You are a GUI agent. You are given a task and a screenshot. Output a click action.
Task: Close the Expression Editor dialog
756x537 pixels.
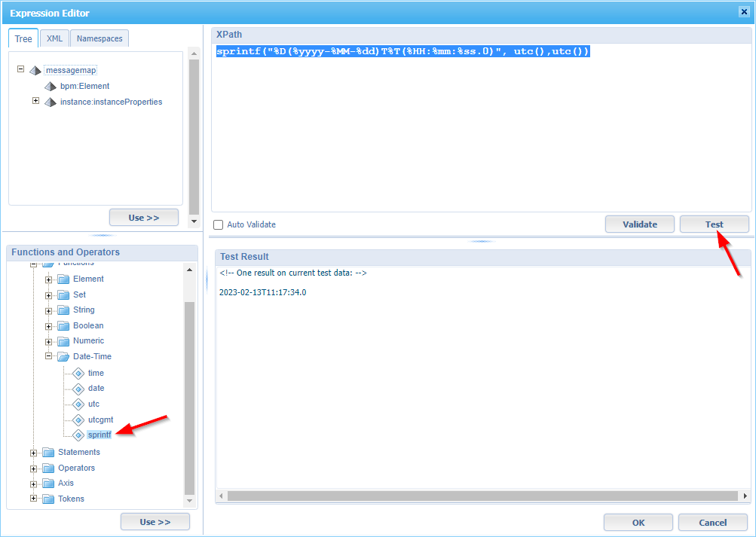tap(744, 11)
